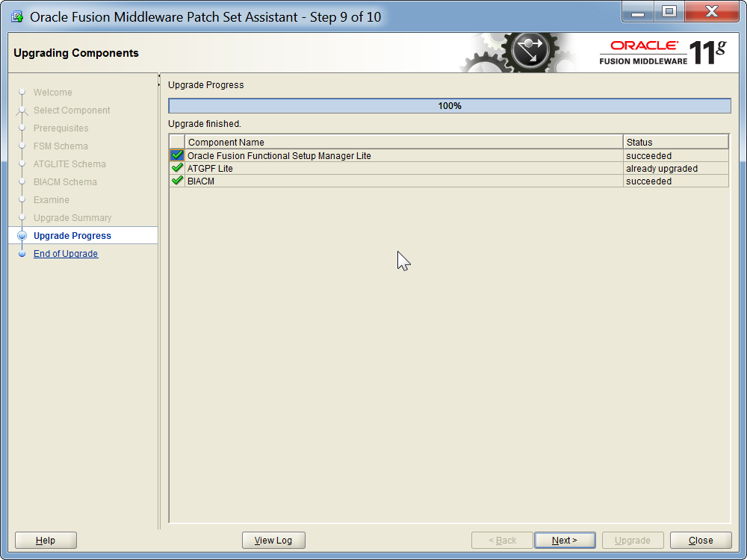The image size is (747, 560).
Task: Open the View Log button
Action: (273, 541)
